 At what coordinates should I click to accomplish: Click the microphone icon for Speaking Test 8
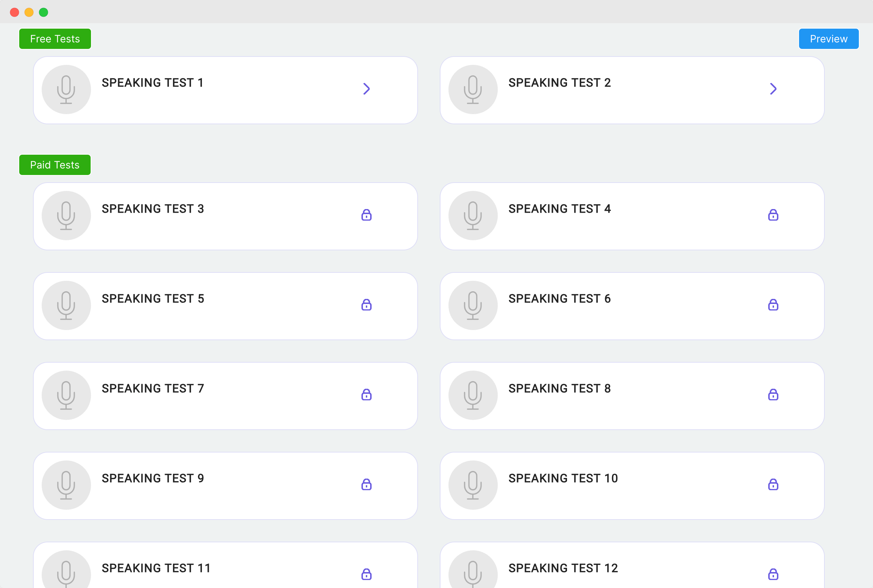(x=473, y=395)
